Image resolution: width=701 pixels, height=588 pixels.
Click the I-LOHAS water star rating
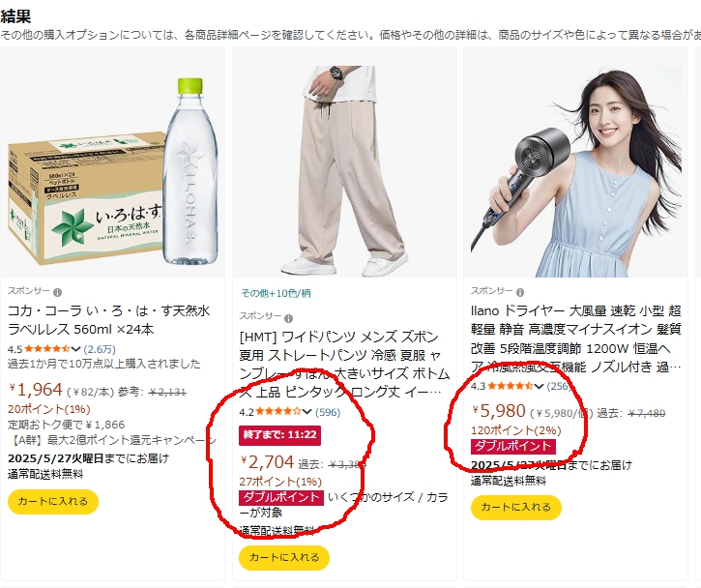47,349
